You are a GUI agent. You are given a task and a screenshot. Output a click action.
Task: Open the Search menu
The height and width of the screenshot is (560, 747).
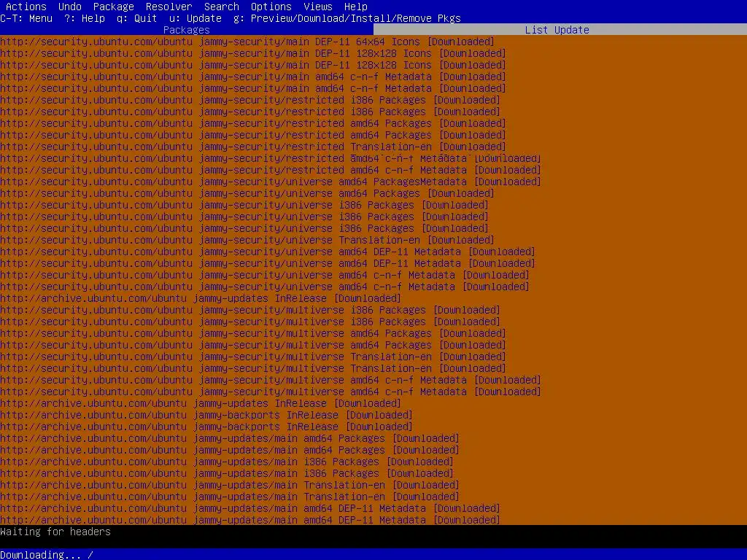222,7
